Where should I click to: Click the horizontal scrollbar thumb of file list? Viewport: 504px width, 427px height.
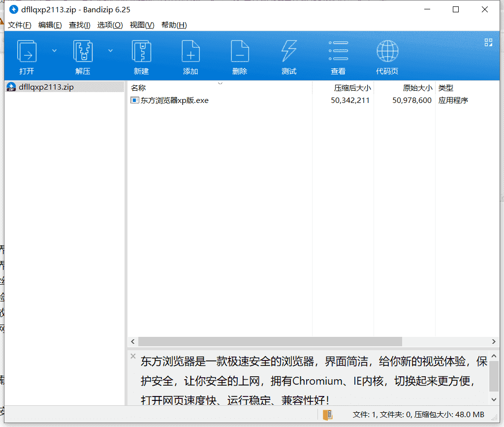(x=270, y=341)
